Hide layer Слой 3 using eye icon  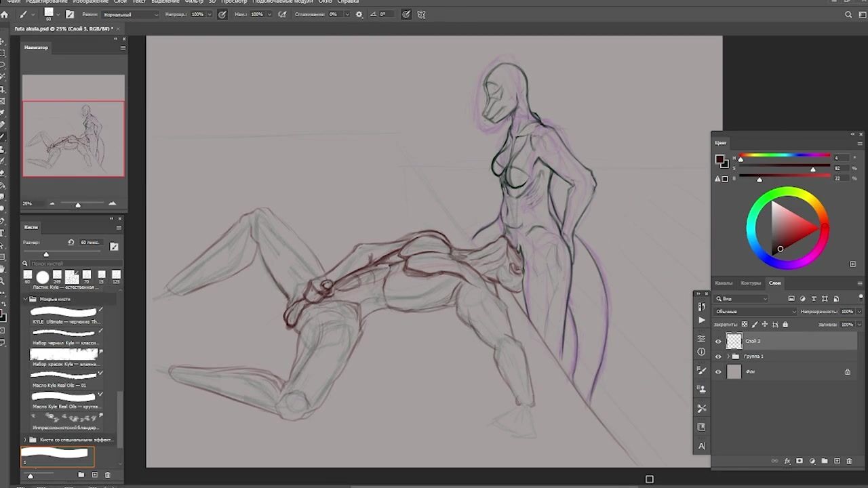point(718,341)
